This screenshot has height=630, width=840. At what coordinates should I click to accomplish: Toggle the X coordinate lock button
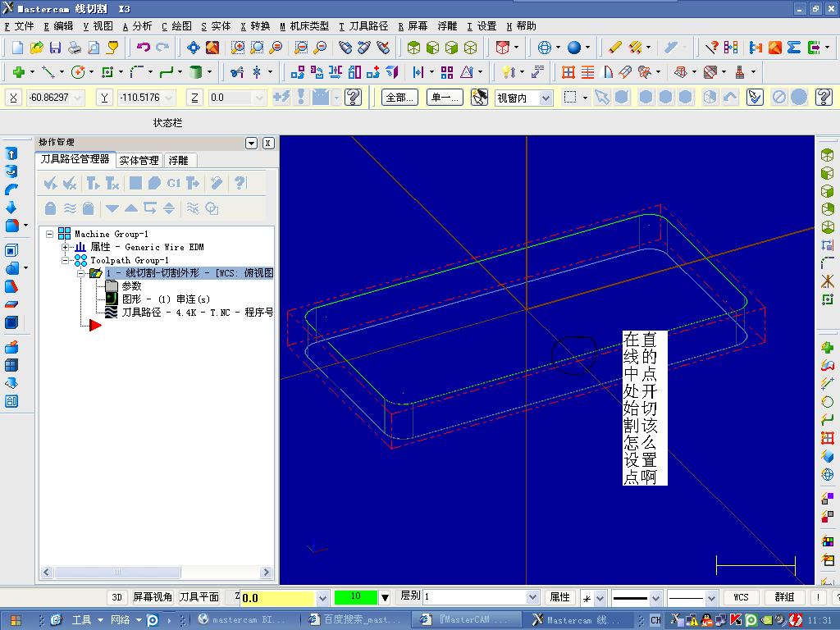pyautogui.click(x=13, y=98)
